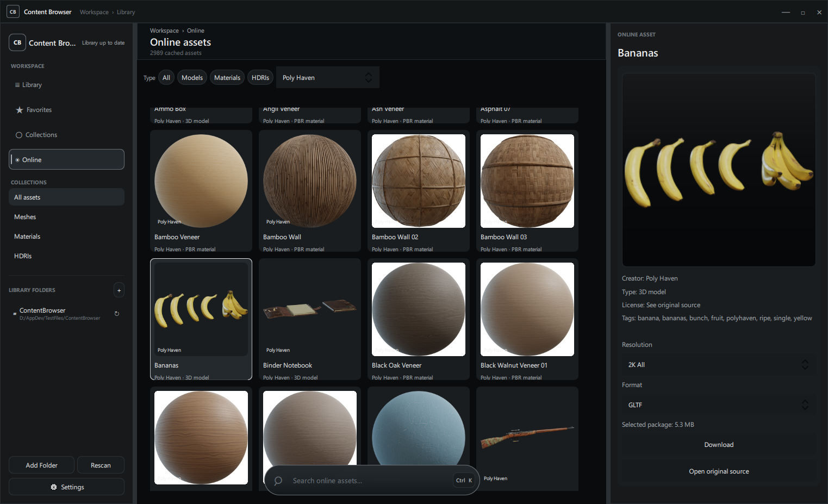Image resolution: width=828 pixels, height=504 pixels.
Task: Select the Materials collection in the sidebar
Action: 66,237
